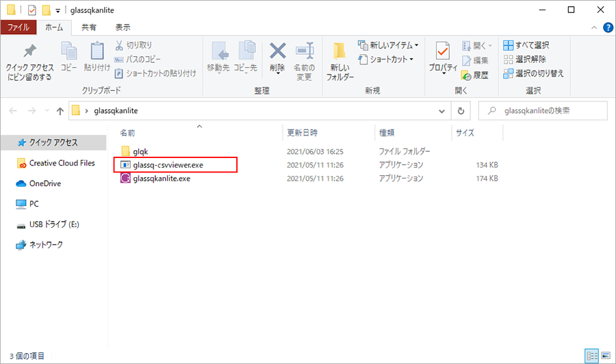Click the forward navigation arrow

coord(31,111)
